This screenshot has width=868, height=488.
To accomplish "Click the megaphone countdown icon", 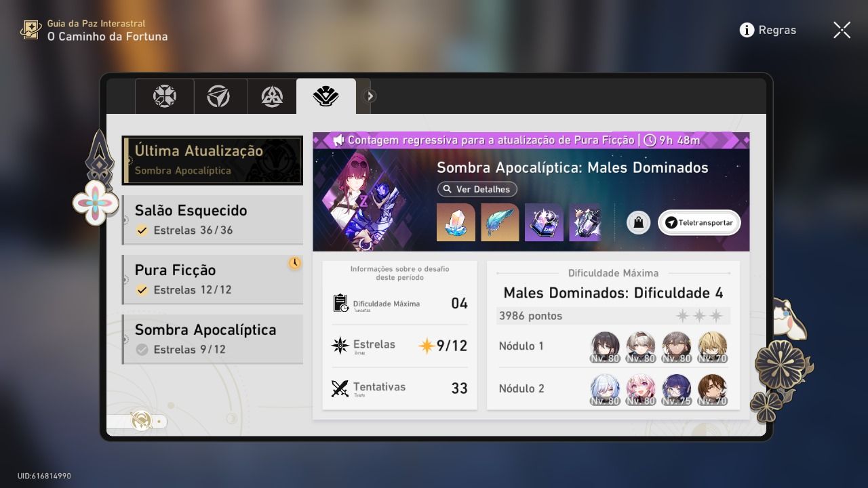I will point(338,140).
